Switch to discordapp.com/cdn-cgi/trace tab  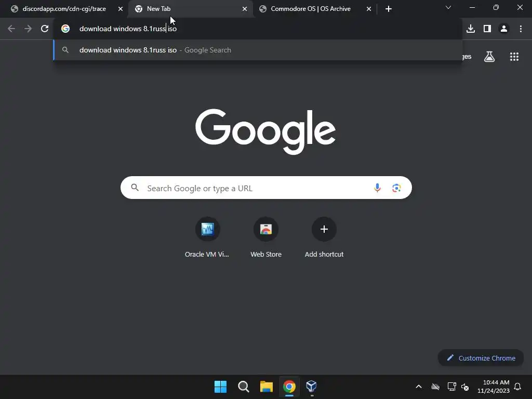(64, 9)
